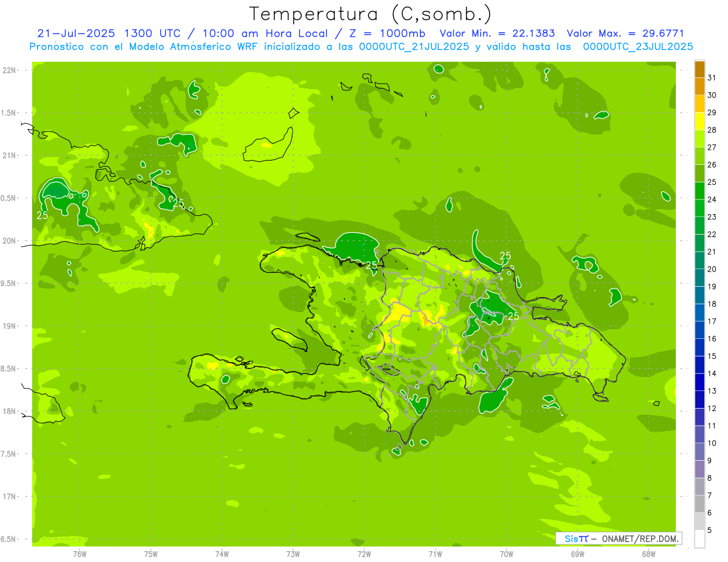Pick the white legend swatch below 5
Image resolution: width=728 pixels, height=562 pixels.
point(699,539)
